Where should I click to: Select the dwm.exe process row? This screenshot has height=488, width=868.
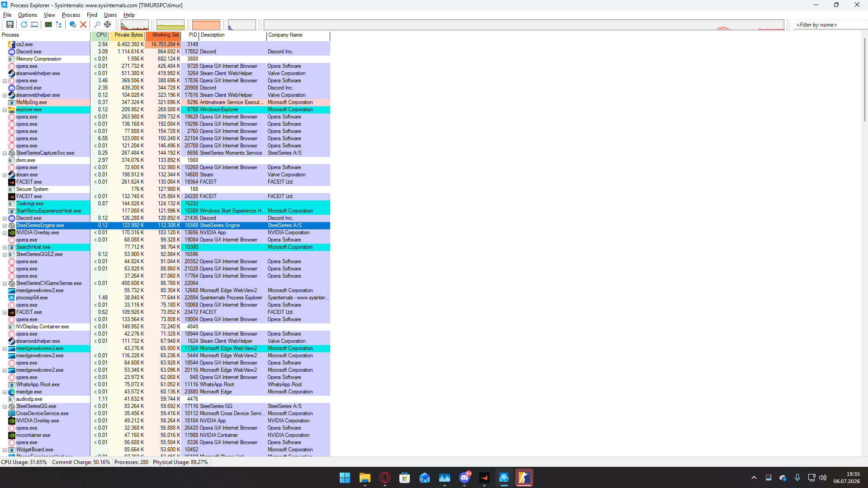[165, 160]
